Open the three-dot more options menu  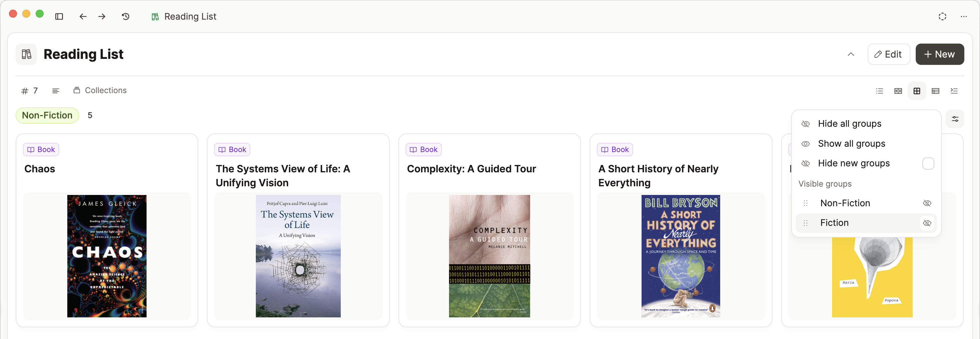tap(964, 16)
